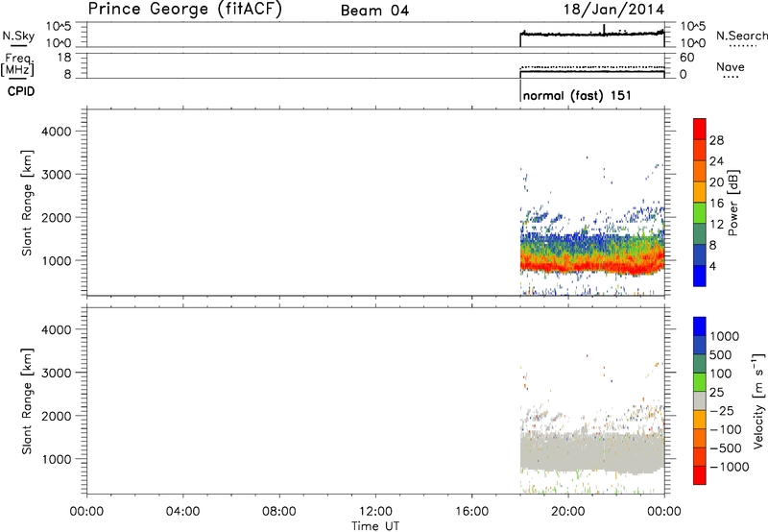
Task: Click the 'Slant Range [km]' label of the power panel
Action: [x=27, y=203]
